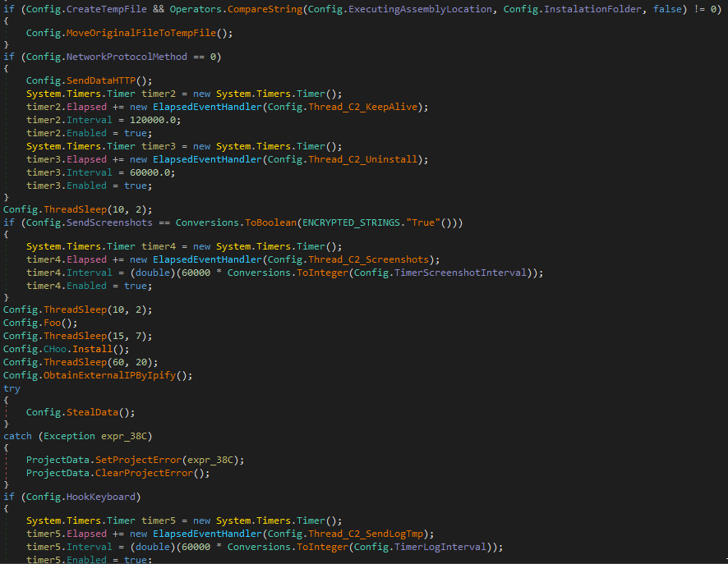Select the HookKeyboard property
The height and width of the screenshot is (564, 728).
(101, 498)
